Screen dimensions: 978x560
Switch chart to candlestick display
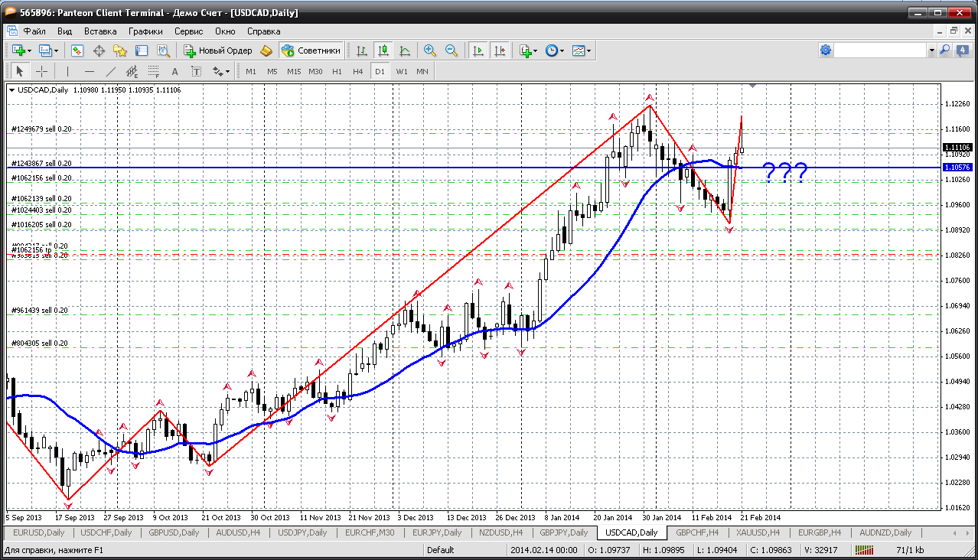(383, 50)
